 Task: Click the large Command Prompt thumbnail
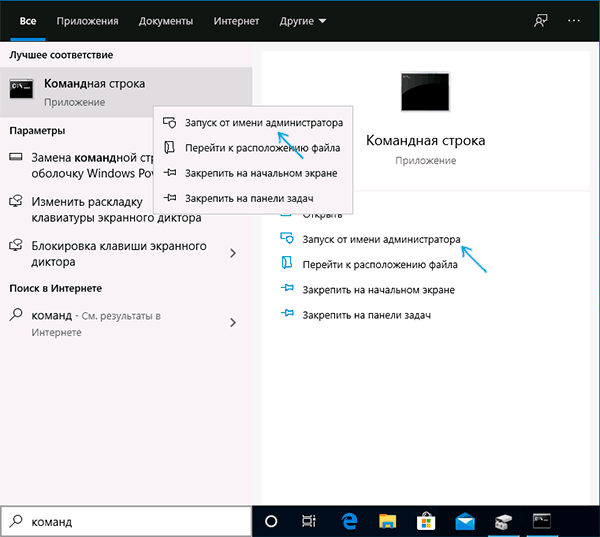pos(425,92)
